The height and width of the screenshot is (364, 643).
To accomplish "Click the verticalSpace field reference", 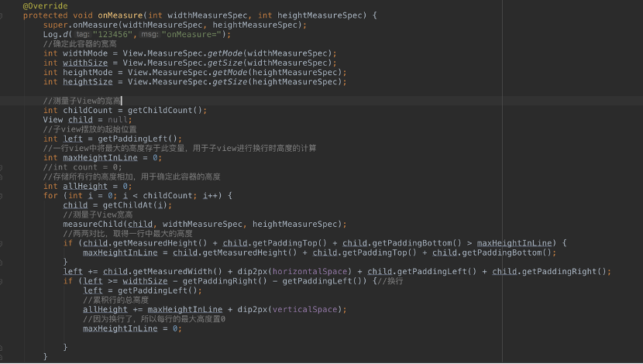I will 304,309.
